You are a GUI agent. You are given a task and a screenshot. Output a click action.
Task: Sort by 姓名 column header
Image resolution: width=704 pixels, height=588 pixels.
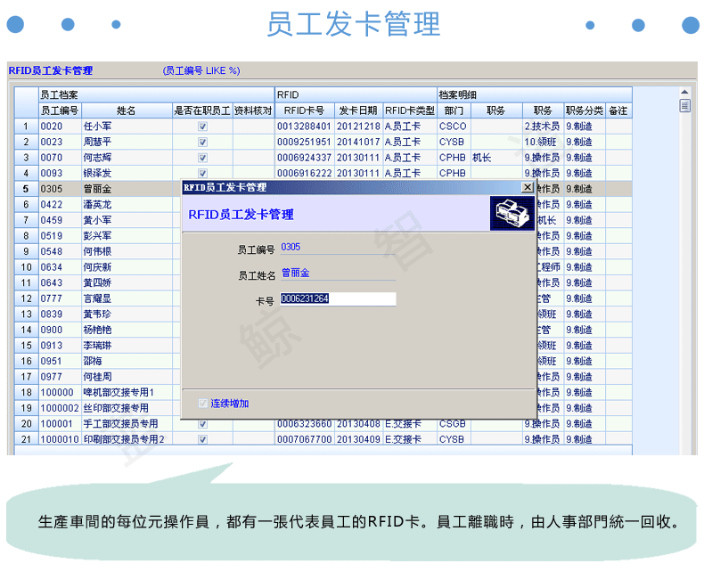coord(127,110)
